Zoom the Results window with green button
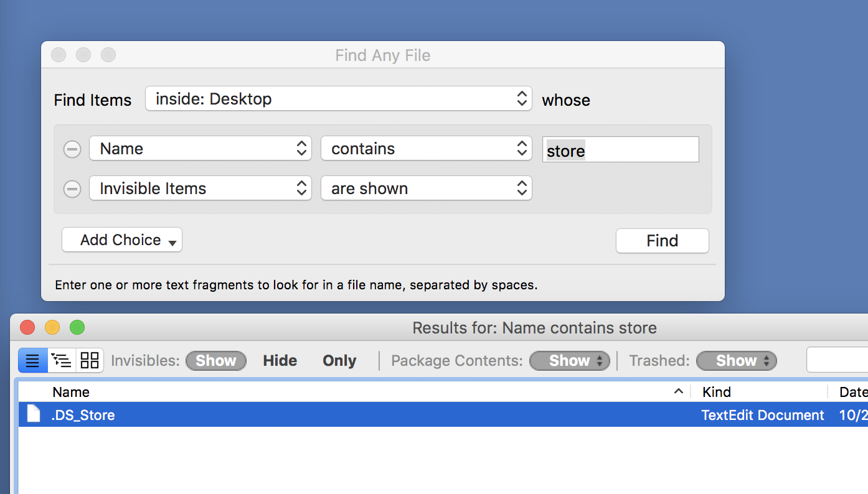 77,327
